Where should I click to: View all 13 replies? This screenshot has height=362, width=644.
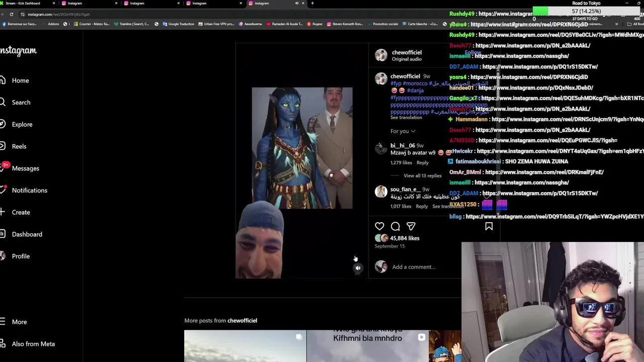click(422, 175)
